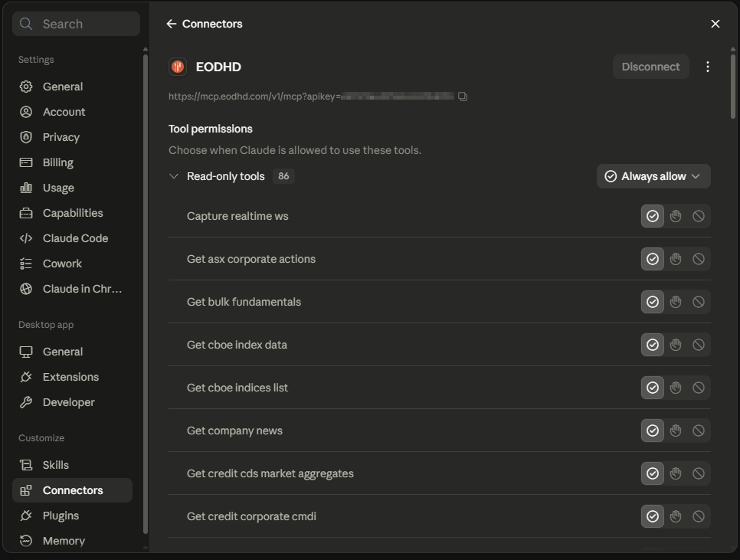Image resolution: width=740 pixels, height=560 pixels.
Task: Open Claude in Chrome settings
Action: coord(72,289)
